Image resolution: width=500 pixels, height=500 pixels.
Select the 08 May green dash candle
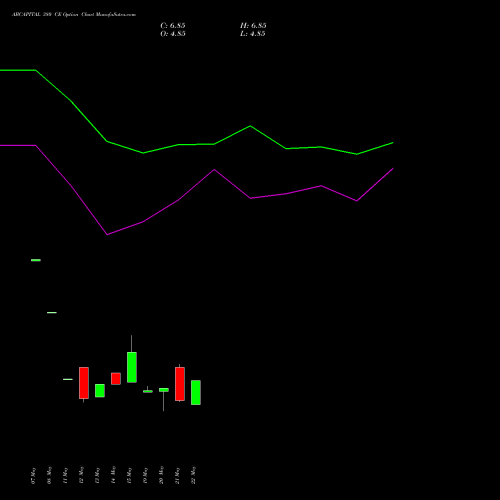[52, 312]
